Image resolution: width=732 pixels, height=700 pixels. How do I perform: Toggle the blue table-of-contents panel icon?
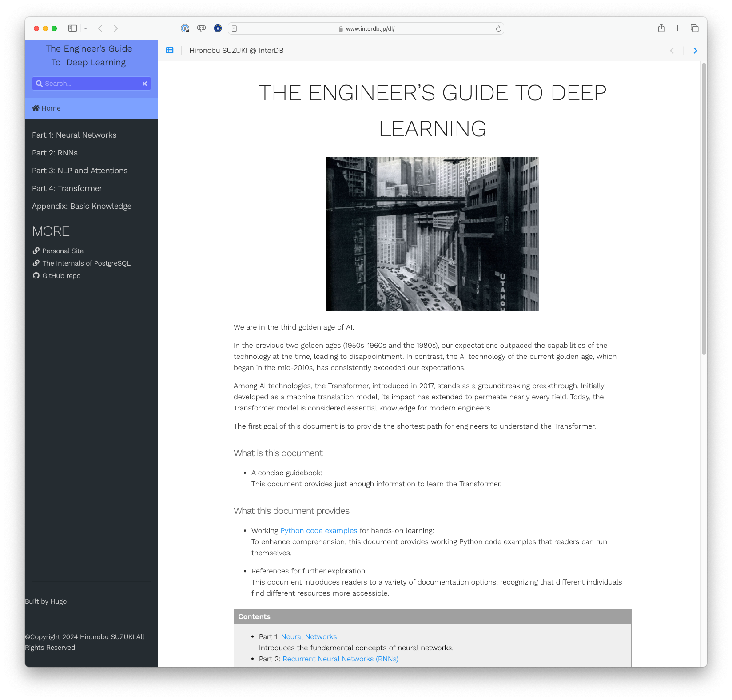point(170,50)
